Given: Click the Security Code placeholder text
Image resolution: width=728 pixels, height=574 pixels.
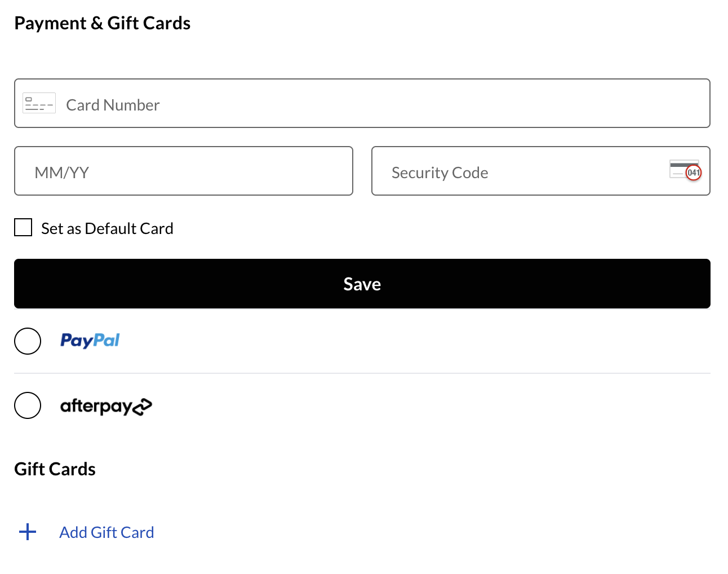Looking at the screenshot, I should (x=440, y=173).
